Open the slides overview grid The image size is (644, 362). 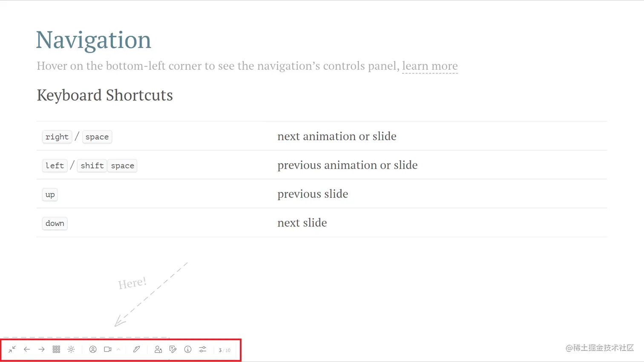(x=56, y=349)
